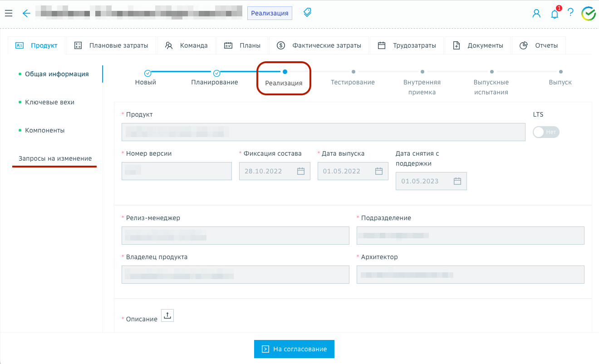Open the Фиксация состава date picker
The height and width of the screenshot is (364, 599).
click(300, 171)
